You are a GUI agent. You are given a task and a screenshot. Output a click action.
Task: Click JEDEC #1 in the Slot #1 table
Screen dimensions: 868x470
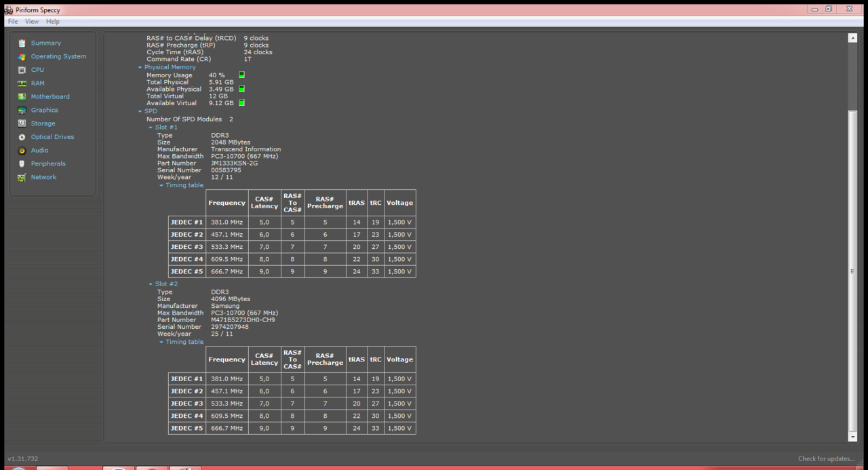click(186, 222)
